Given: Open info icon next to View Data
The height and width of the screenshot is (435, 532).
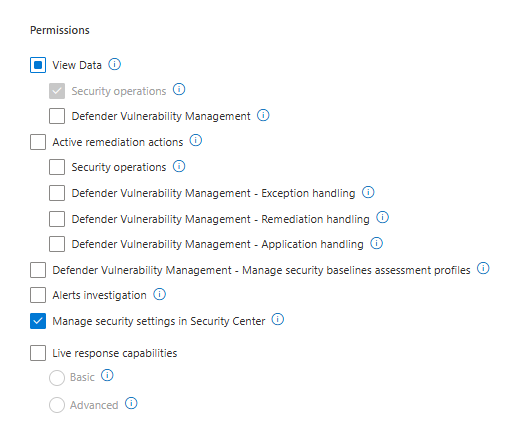Looking at the screenshot, I should tap(114, 64).
